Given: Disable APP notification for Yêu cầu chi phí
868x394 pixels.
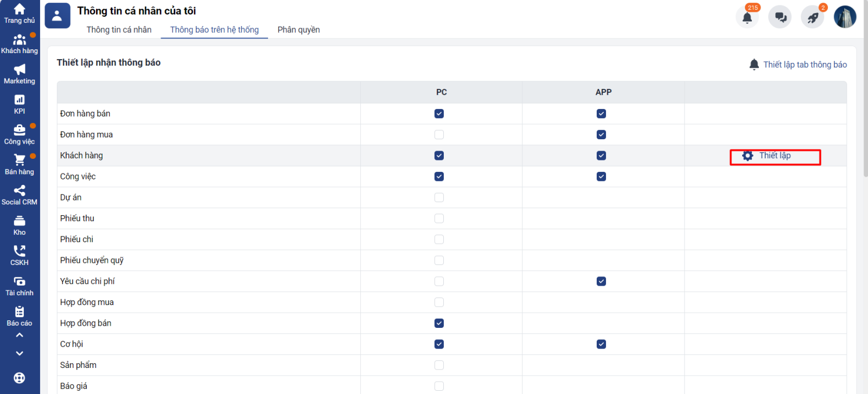Looking at the screenshot, I should pyautogui.click(x=601, y=281).
